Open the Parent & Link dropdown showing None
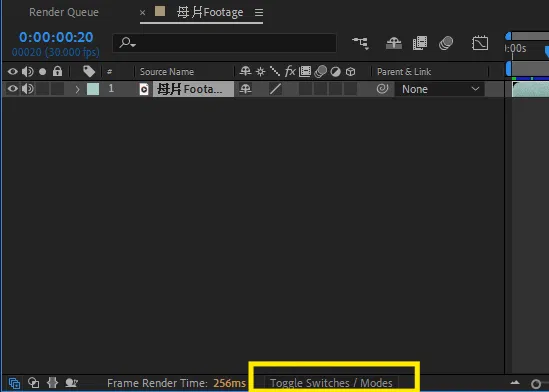 tap(440, 89)
